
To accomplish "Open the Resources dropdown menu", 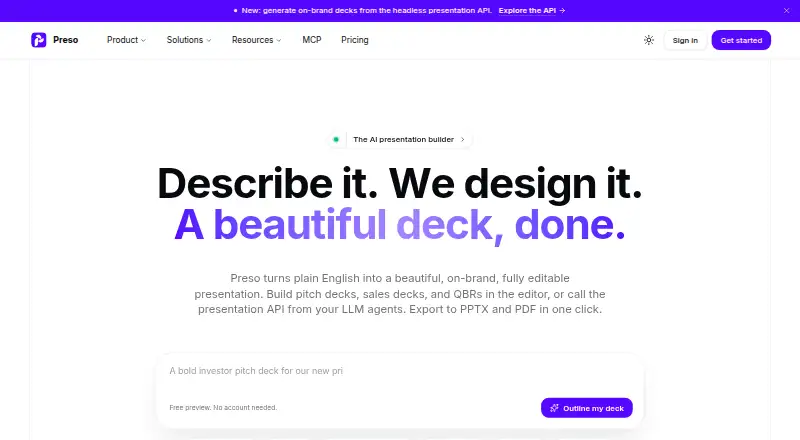I will coord(256,40).
